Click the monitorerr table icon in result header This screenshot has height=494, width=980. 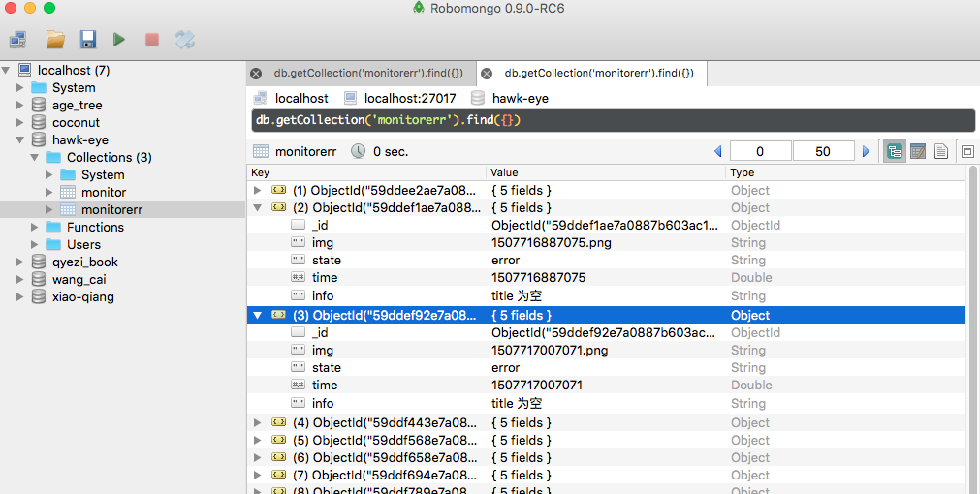point(261,151)
